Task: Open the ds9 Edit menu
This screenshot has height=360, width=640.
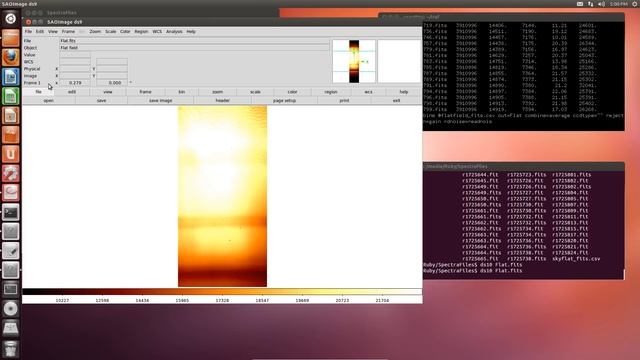Action: coord(40,31)
